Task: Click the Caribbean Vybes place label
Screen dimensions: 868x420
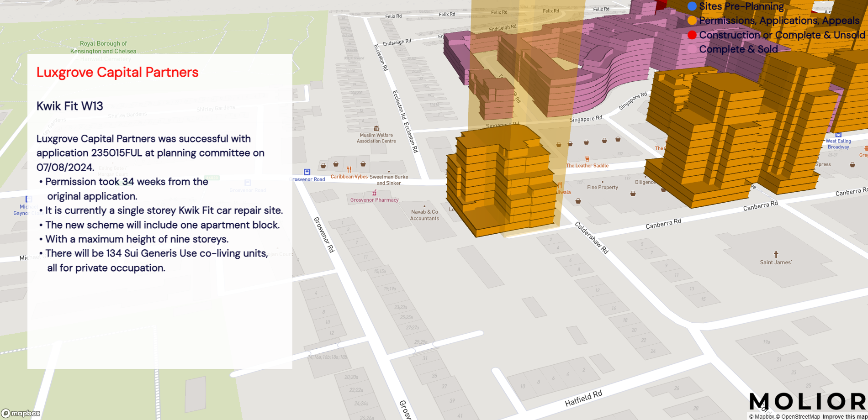Action: (349, 177)
